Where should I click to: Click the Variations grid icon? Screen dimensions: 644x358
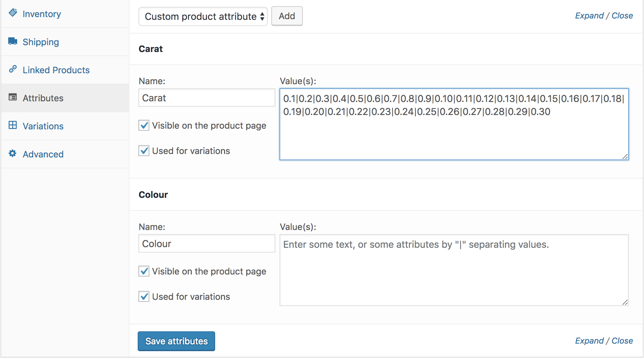pos(13,125)
